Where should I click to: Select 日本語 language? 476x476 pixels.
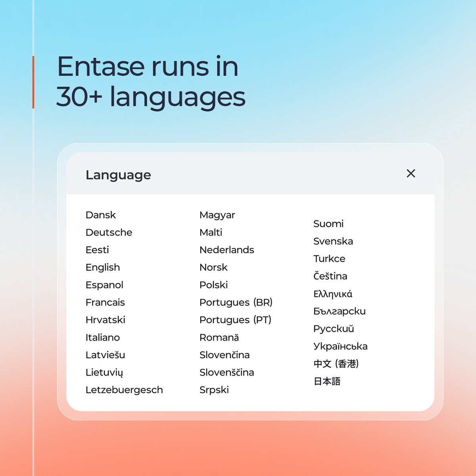pyautogui.click(x=327, y=381)
